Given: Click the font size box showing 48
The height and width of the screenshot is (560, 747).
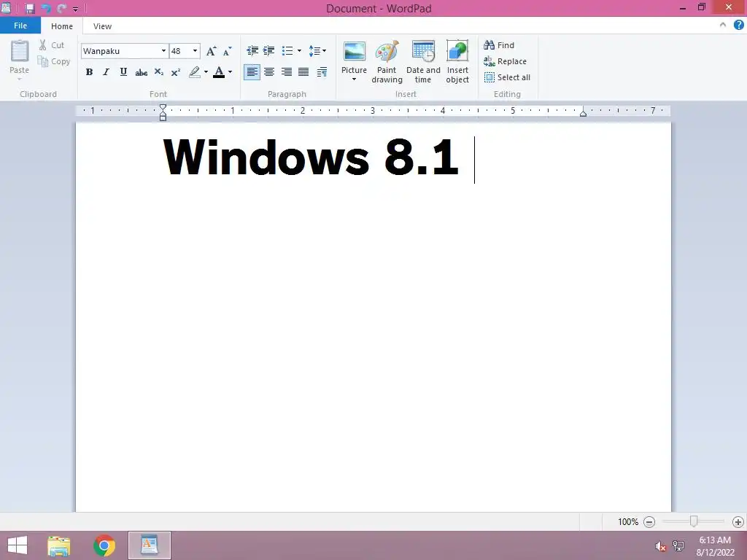Looking at the screenshot, I should click(180, 51).
